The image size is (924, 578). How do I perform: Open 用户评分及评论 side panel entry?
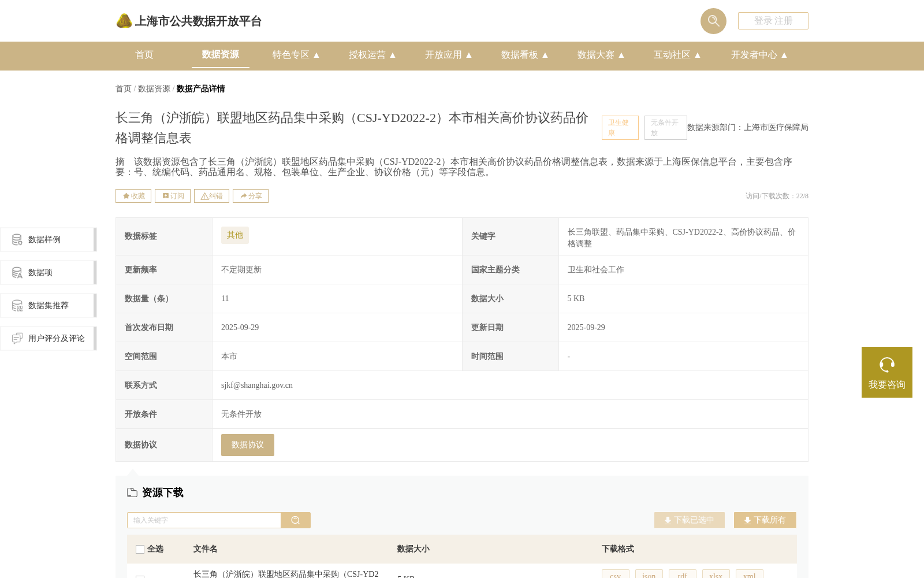[49, 338]
